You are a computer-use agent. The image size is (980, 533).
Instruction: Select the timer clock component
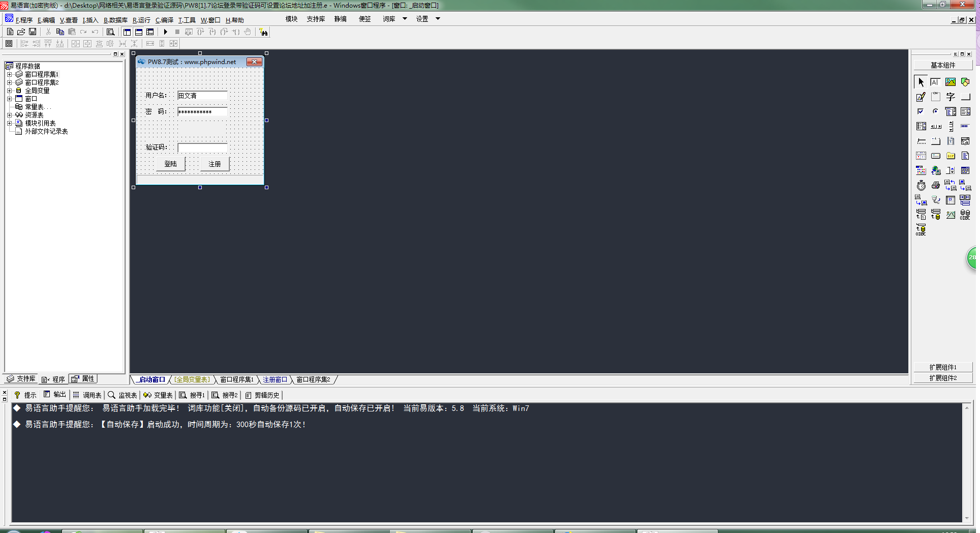[x=921, y=186]
